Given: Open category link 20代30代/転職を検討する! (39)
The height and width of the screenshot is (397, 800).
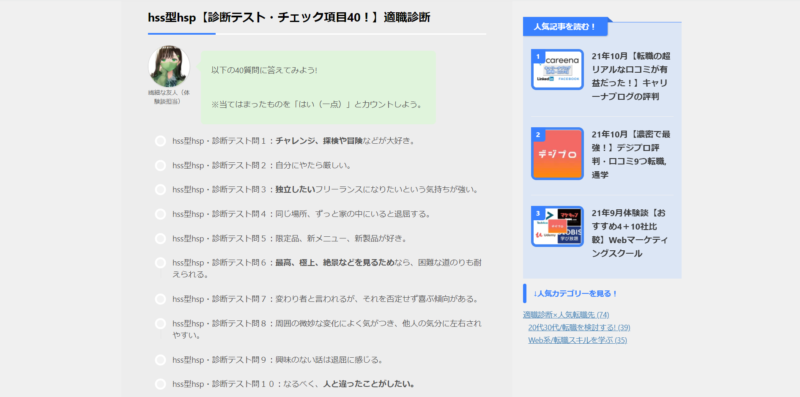Looking at the screenshot, I should coord(579,328).
